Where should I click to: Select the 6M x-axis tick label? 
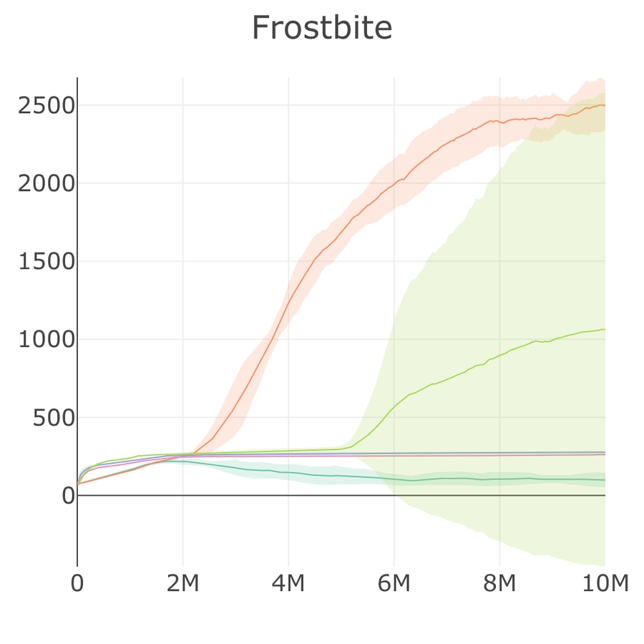pyautogui.click(x=394, y=583)
